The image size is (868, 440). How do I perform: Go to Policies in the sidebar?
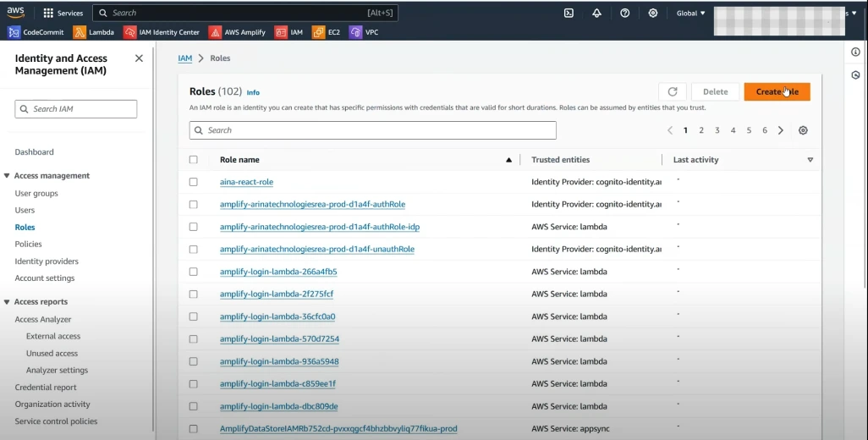[x=28, y=244]
